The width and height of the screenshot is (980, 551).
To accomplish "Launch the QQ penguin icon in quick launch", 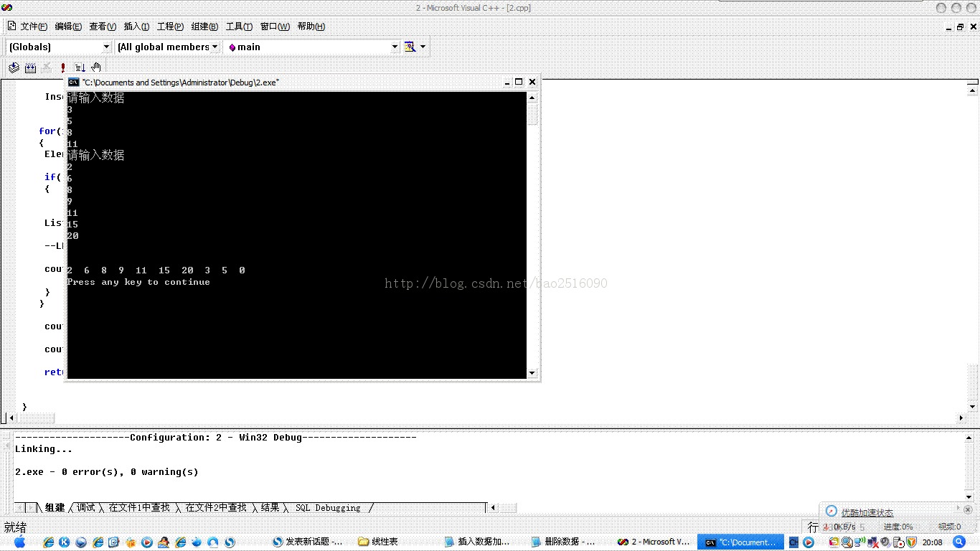I will pos(164,542).
